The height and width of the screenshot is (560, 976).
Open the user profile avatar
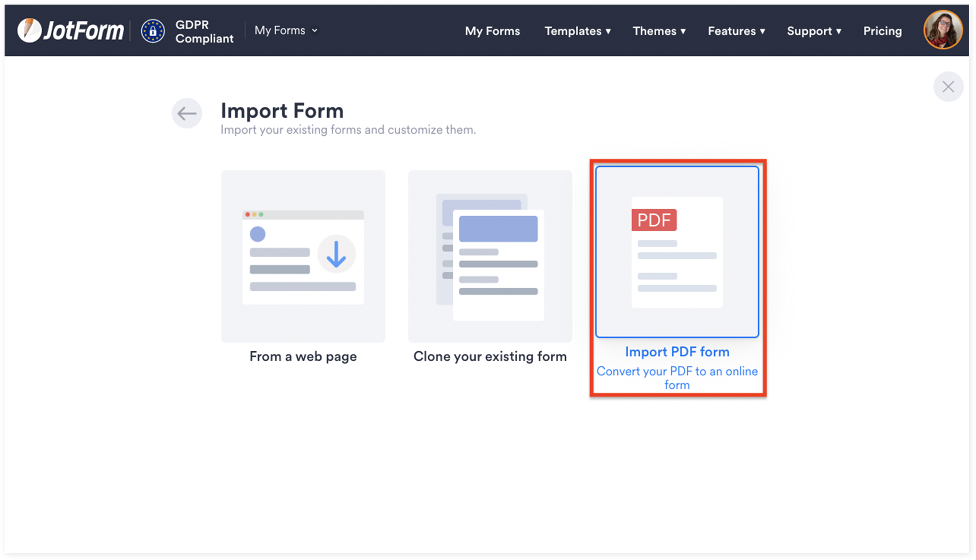click(943, 30)
